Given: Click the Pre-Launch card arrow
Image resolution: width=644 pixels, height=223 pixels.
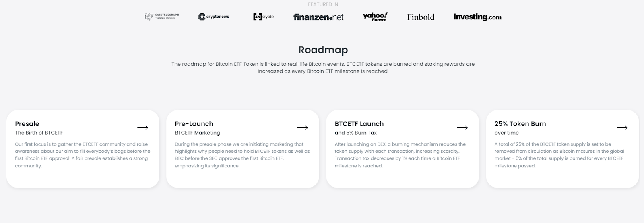Looking at the screenshot, I should [302, 128].
